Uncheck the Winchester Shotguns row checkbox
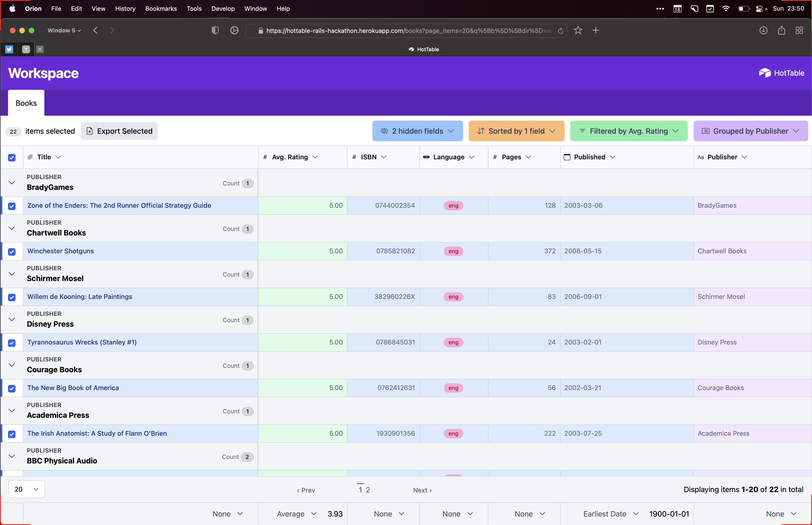The height and width of the screenshot is (525, 812). pyautogui.click(x=12, y=252)
